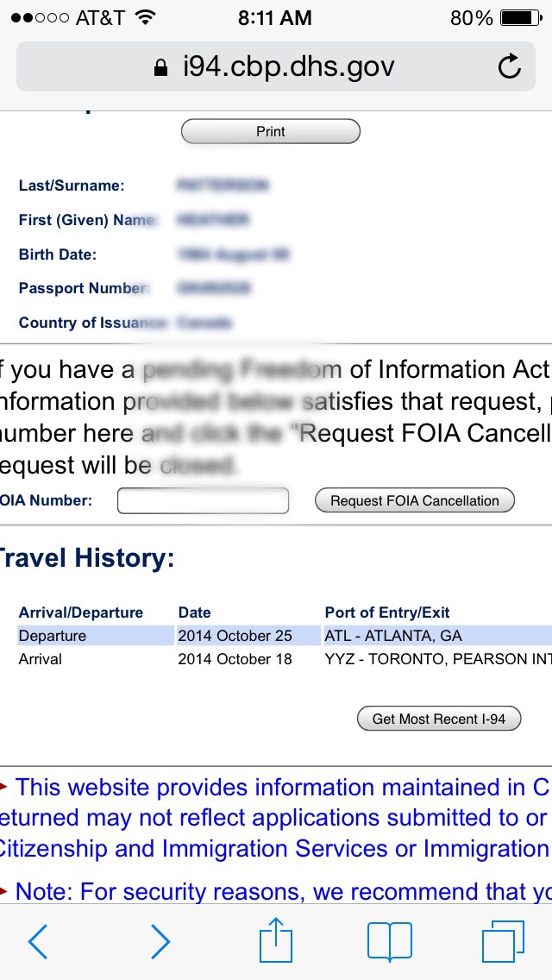Tap the i94.cbp.dhs.gov address bar

[276, 66]
